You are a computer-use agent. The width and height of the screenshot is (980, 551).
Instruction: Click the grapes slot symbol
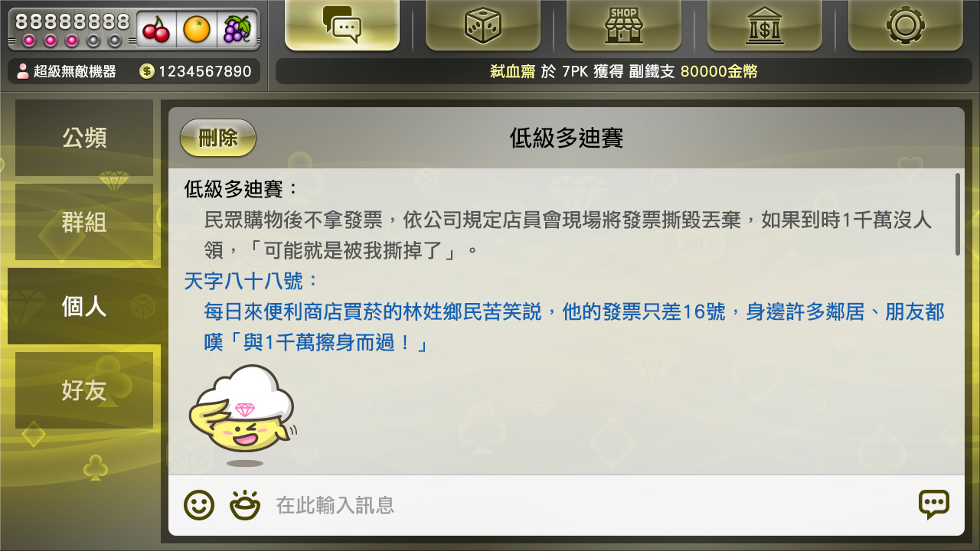pos(237,29)
